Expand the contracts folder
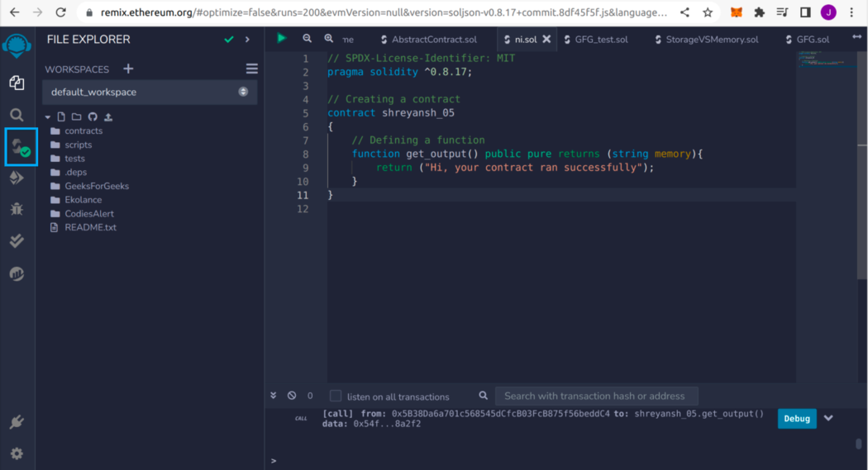 coord(83,131)
